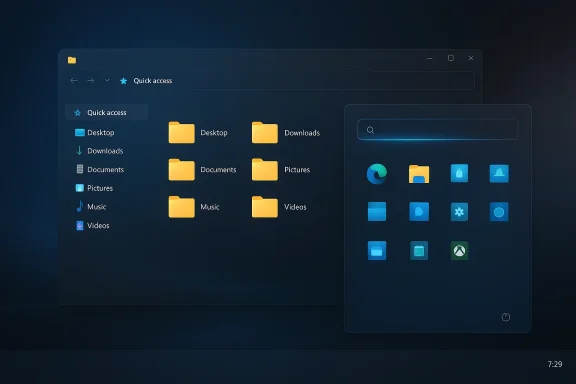Open the store bag app tile
This screenshot has height=384, width=576.
coord(459,173)
